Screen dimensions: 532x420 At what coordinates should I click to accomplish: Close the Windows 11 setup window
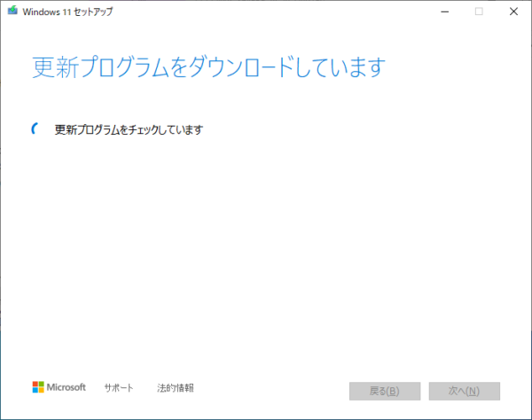[513, 12]
